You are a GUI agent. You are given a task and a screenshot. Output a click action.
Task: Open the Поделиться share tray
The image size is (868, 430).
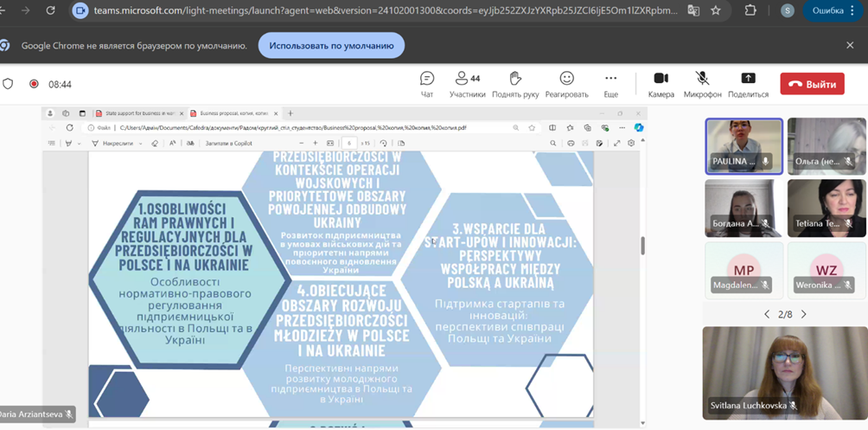(x=748, y=84)
